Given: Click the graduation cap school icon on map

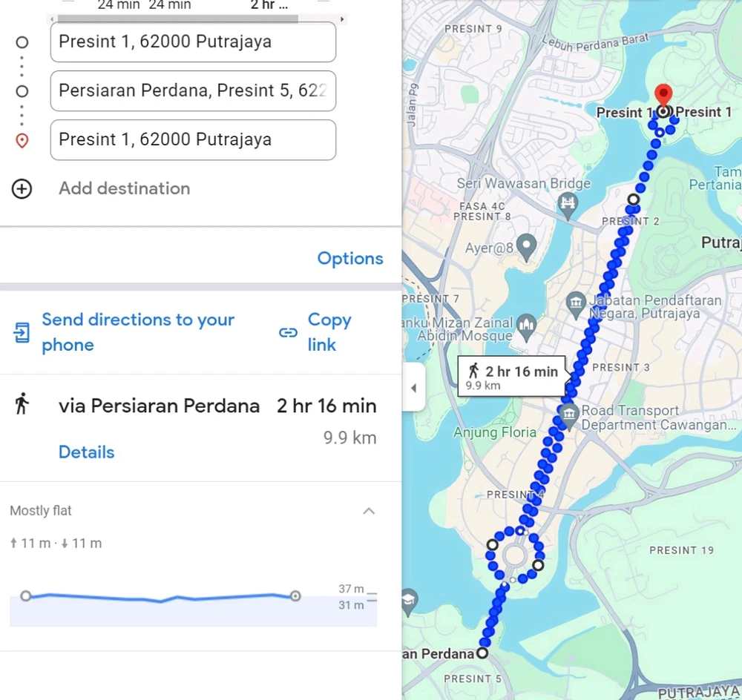Looking at the screenshot, I should pos(410,601).
